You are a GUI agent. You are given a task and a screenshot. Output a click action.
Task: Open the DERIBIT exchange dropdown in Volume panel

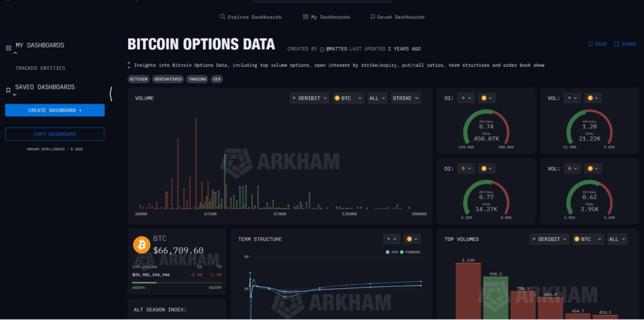pyautogui.click(x=309, y=98)
